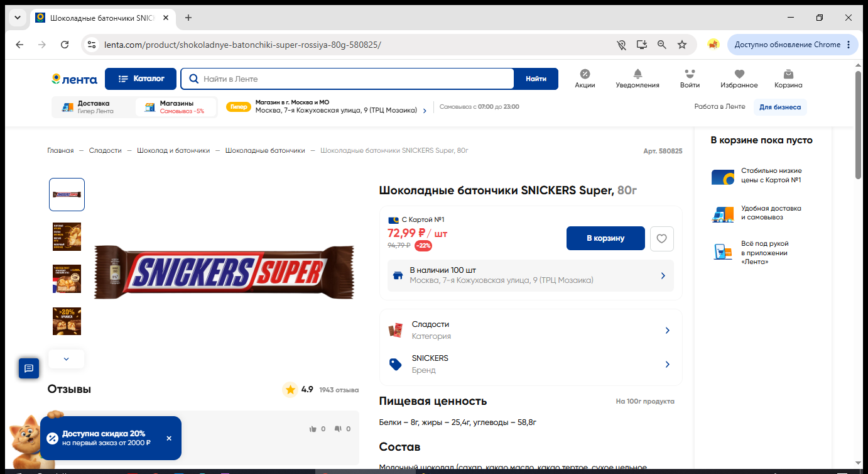
Task: Go to Шоколадные батончики breadcrumb
Action: pos(265,151)
